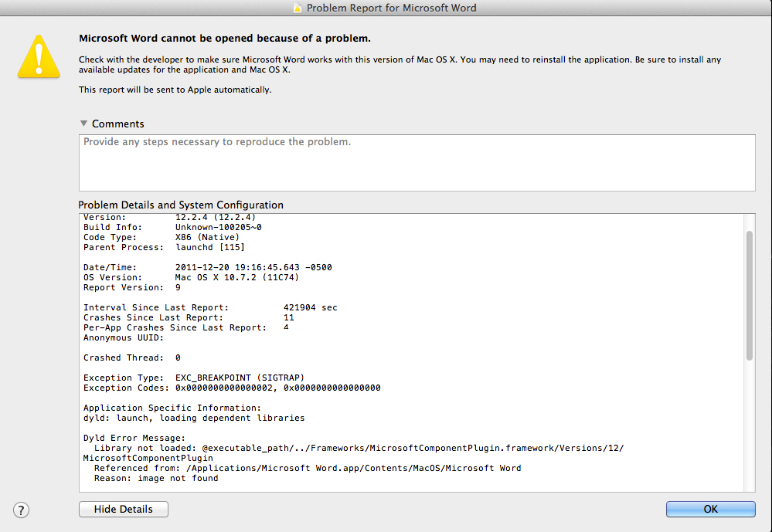Viewport: 772px width, 532px height.
Task: Click the 'Check with the developer' paragraph
Action: (400, 64)
